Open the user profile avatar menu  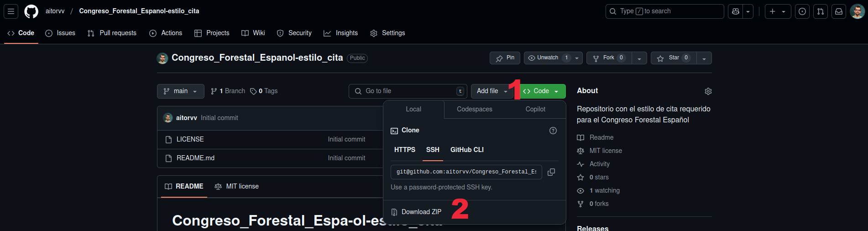click(x=857, y=11)
